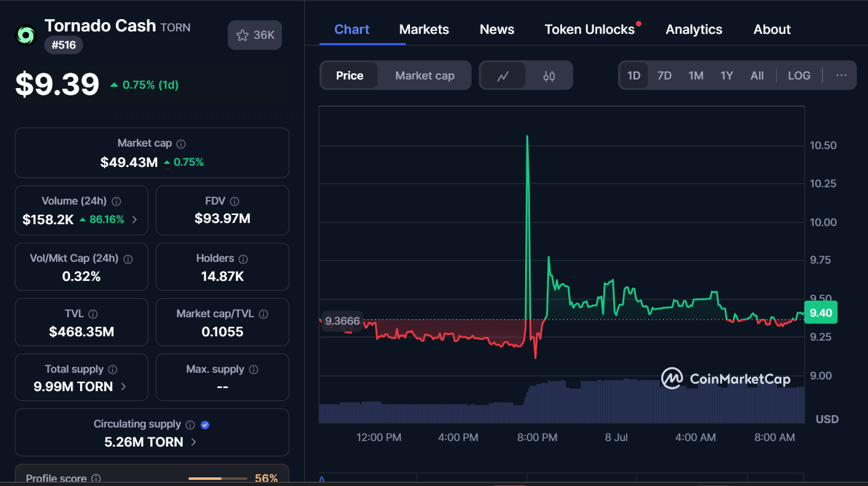The width and height of the screenshot is (868, 486).
Task: Add TORN to watchlist via star button
Action: (x=255, y=35)
